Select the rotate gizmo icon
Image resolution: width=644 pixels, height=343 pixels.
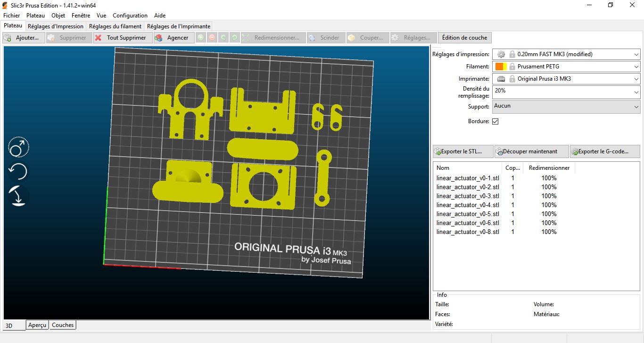tap(18, 172)
